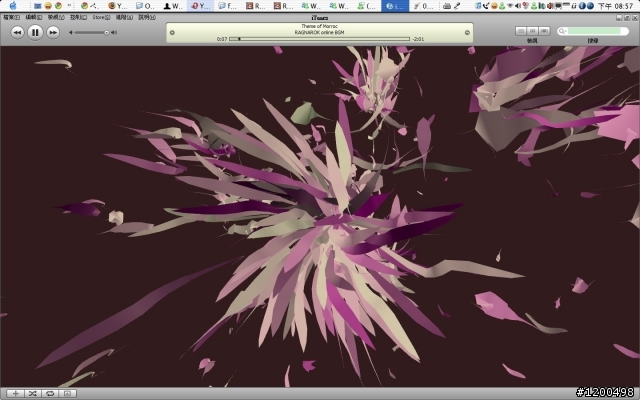Create a new playlist with plus button
Image resolution: width=640 pixels, height=400 pixels.
[16, 393]
